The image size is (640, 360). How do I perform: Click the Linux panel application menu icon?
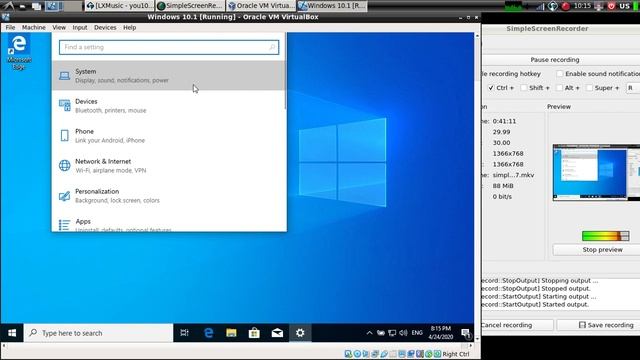[8, 6]
